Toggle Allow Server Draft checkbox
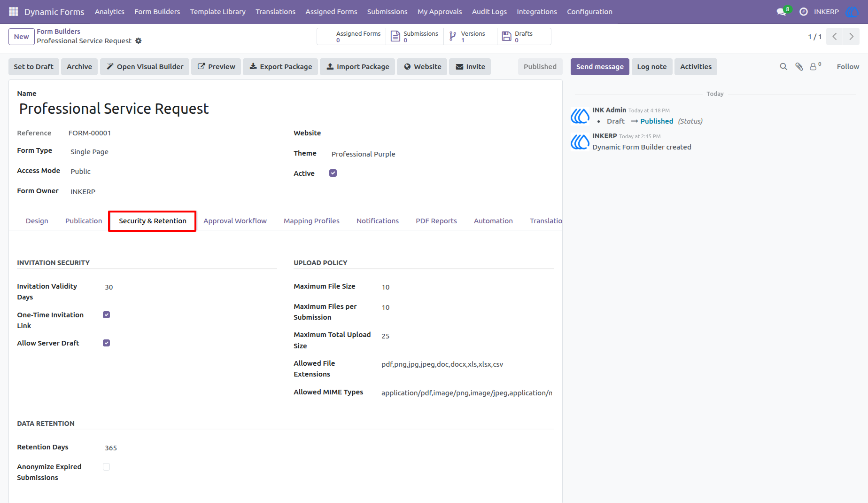The height and width of the screenshot is (503, 868). click(x=107, y=343)
